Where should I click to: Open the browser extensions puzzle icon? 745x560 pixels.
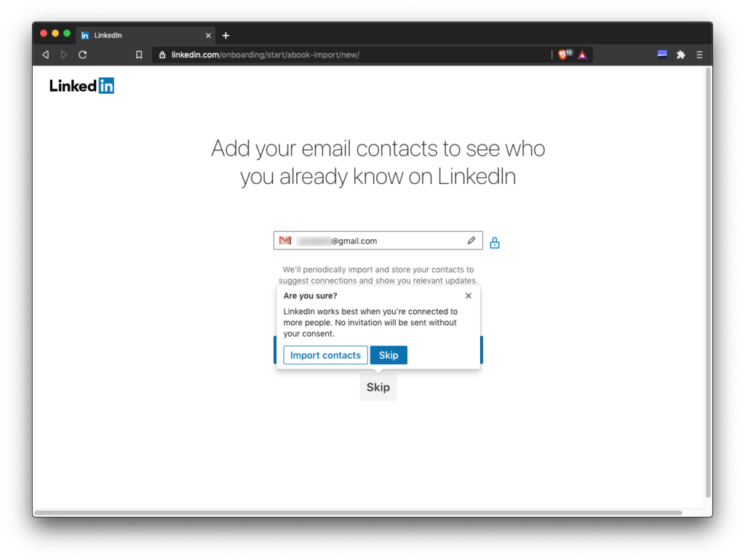point(681,55)
